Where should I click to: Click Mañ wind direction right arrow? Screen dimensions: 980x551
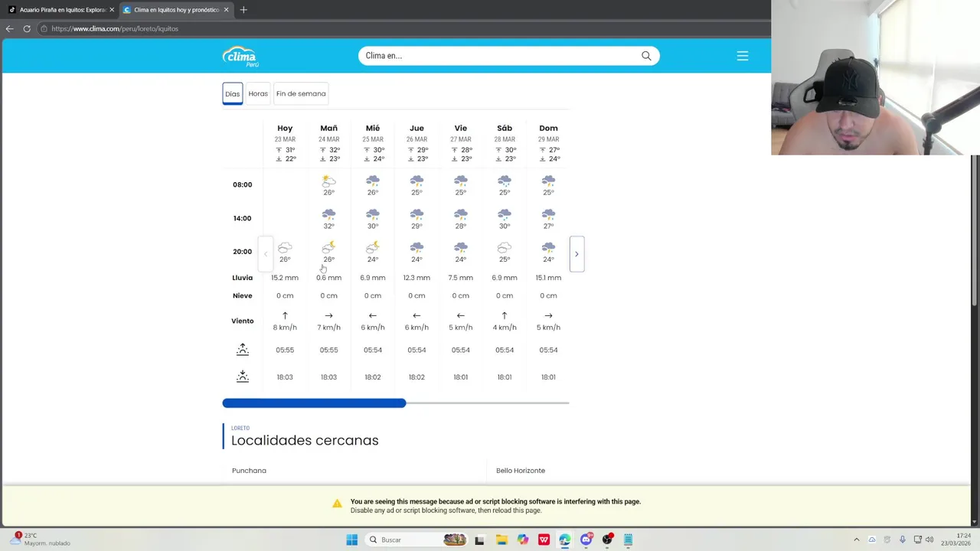pos(328,315)
